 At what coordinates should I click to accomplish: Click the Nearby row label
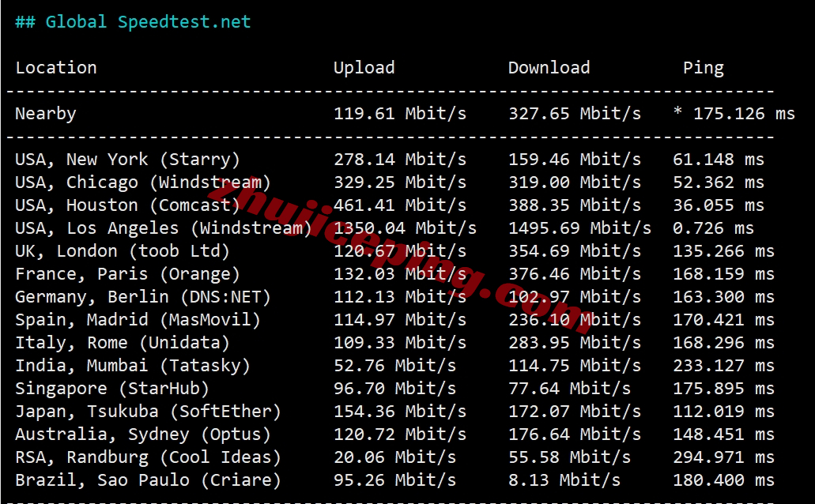click(46, 114)
